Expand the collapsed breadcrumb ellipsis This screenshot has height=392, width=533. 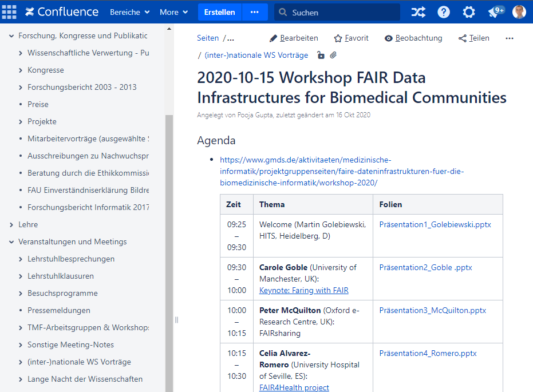click(231, 38)
